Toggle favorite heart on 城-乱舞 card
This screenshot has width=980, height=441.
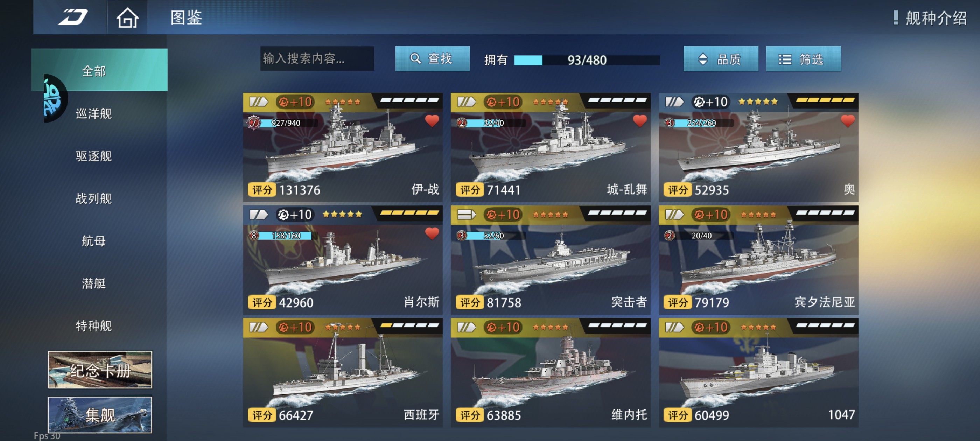(639, 121)
